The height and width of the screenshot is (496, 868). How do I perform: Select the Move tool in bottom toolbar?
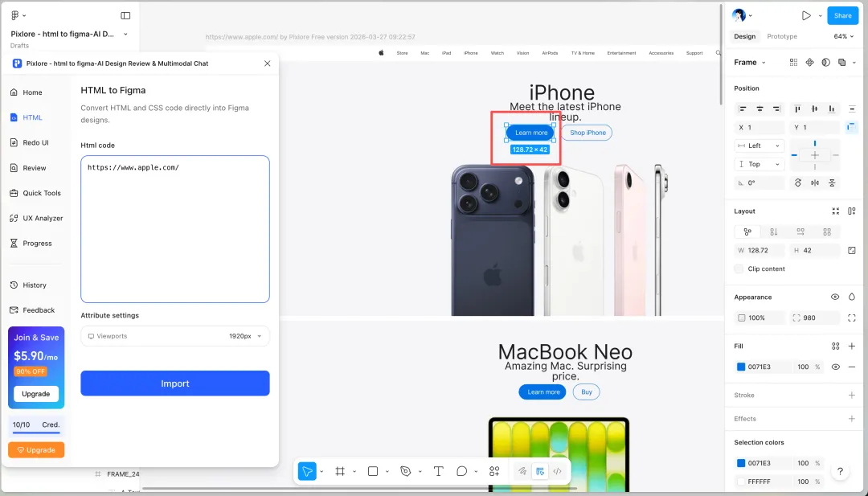pos(307,471)
